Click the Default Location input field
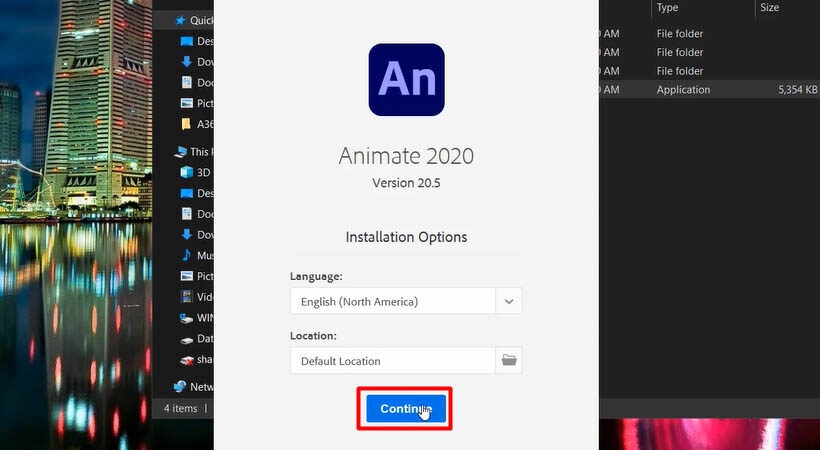 click(393, 361)
